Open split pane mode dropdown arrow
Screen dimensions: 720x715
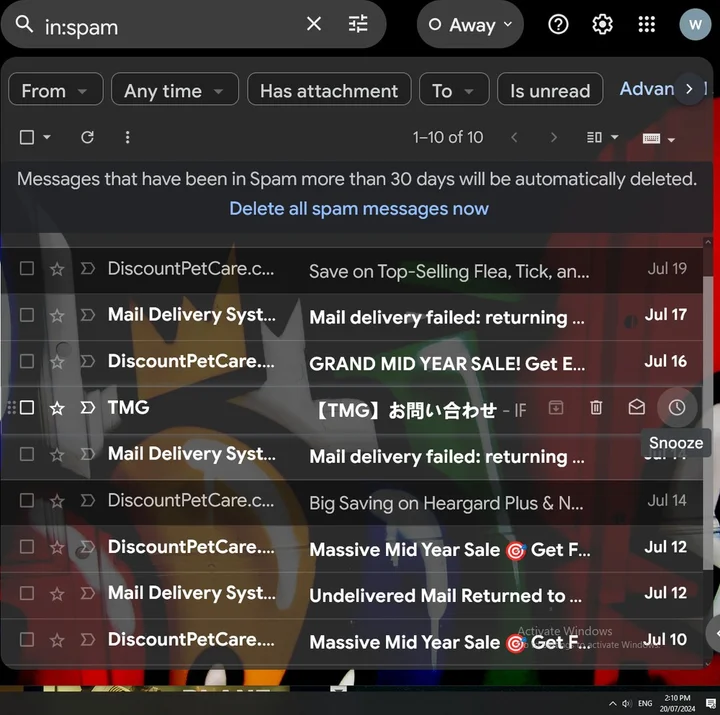[614, 137]
